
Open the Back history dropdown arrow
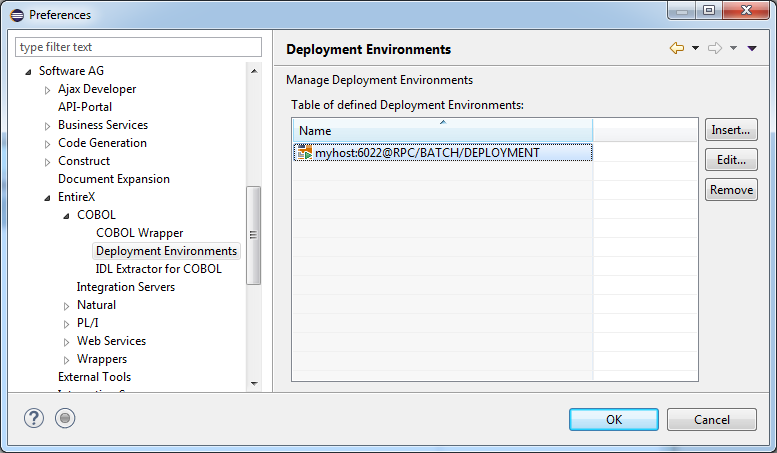[x=695, y=48]
